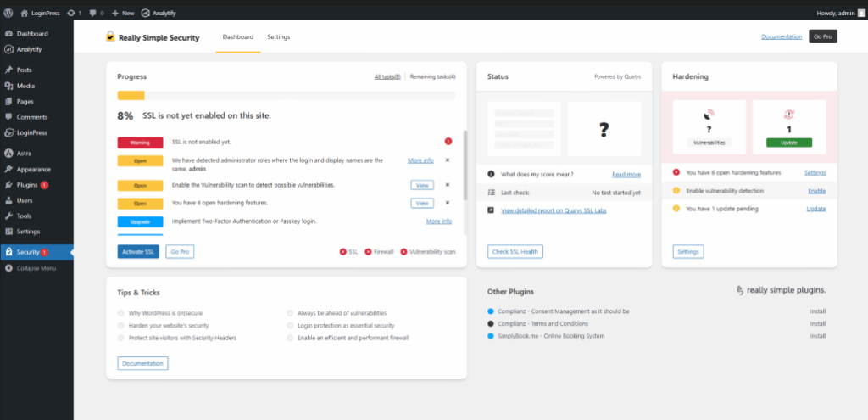The height and width of the screenshot is (420, 868).
Task: Click the Really Simple Security lock logo
Action: (111, 36)
